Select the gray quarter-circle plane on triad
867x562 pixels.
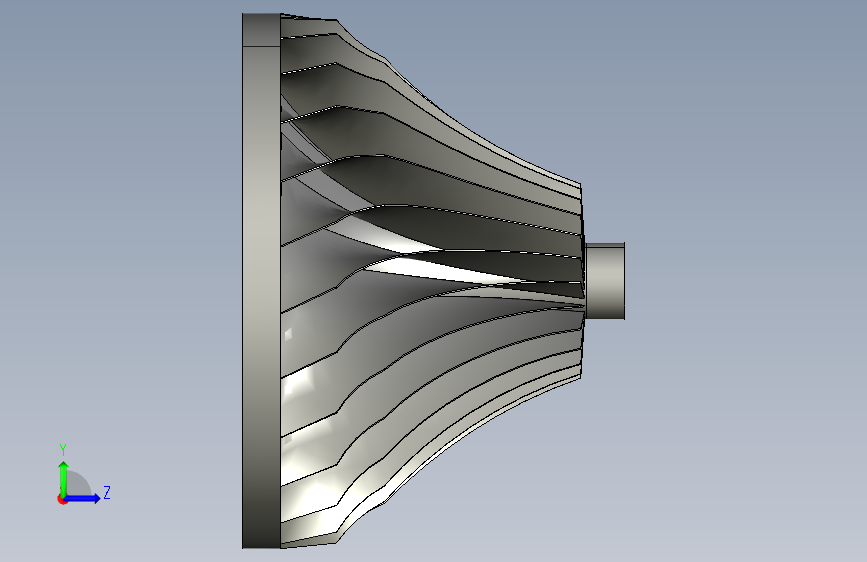[x=77, y=484]
